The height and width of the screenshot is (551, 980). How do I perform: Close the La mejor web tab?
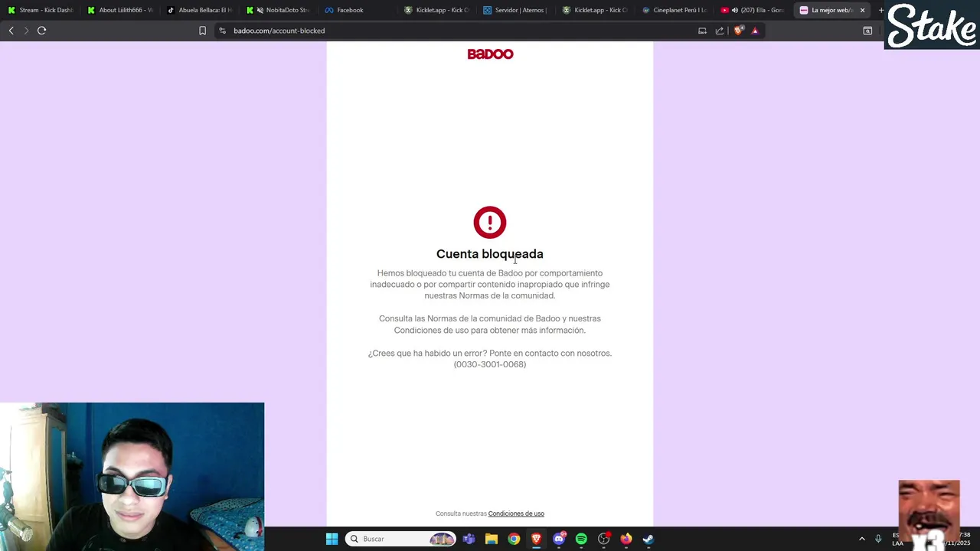click(862, 10)
